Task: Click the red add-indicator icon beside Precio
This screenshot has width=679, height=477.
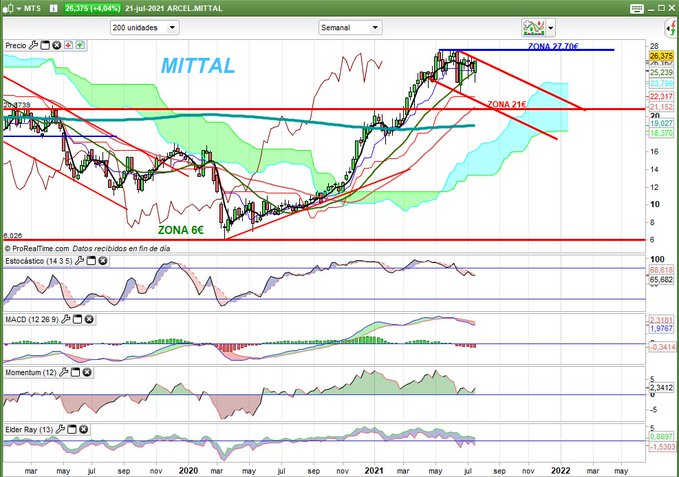Action: click(x=68, y=45)
